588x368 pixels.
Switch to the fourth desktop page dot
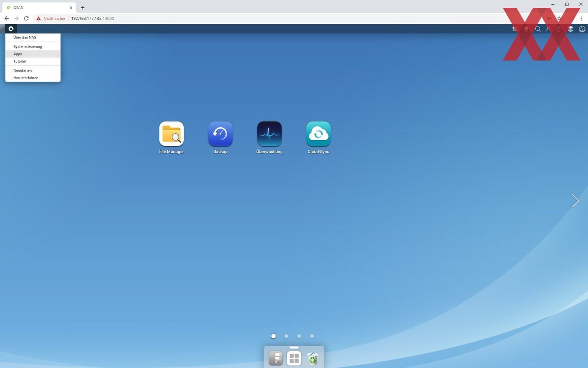tap(312, 336)
